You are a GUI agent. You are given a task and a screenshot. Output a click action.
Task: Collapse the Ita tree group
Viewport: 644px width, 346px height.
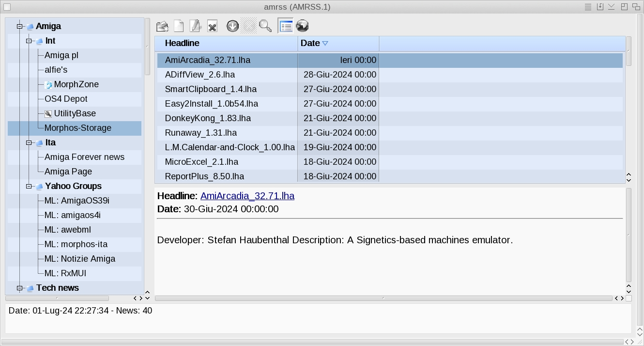pyautogui.click(x=29, y=143)
